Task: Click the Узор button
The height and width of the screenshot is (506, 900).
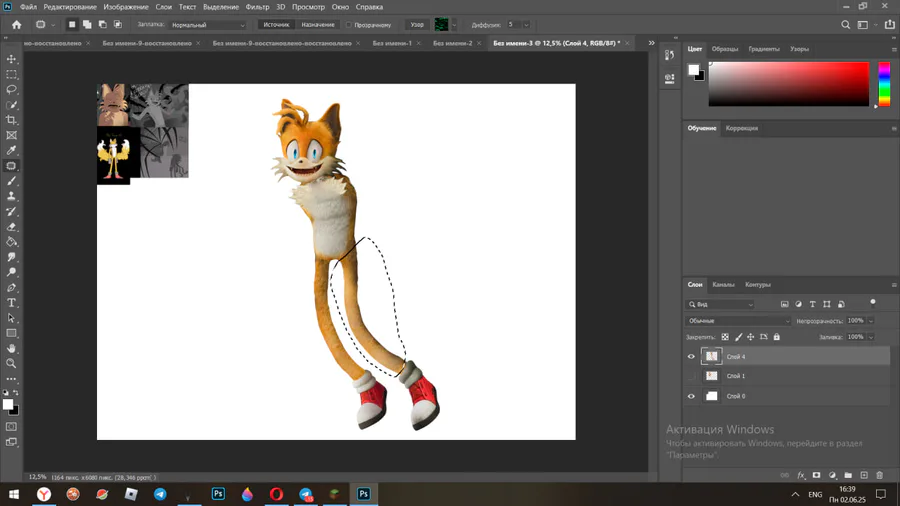Action: point(417,25)
